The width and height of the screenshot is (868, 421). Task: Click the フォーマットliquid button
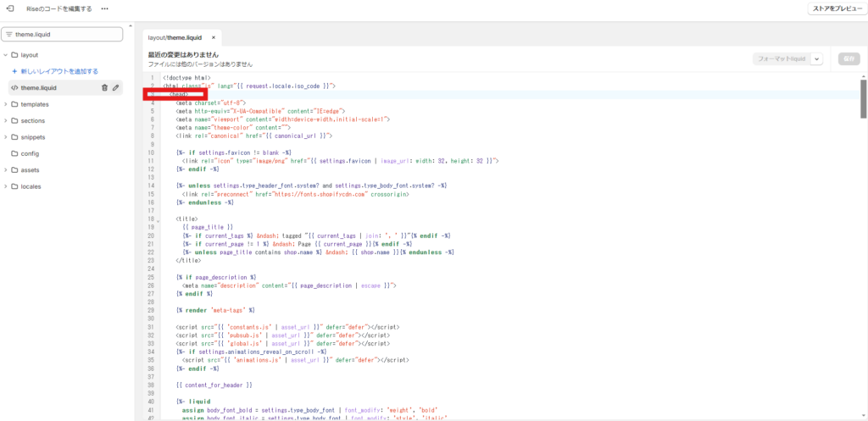(x=781, y=59)
